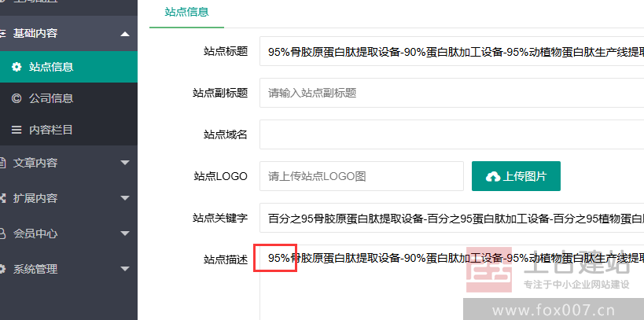
Task: Switch to the 站点信息 tab
Action: point(187,13)
